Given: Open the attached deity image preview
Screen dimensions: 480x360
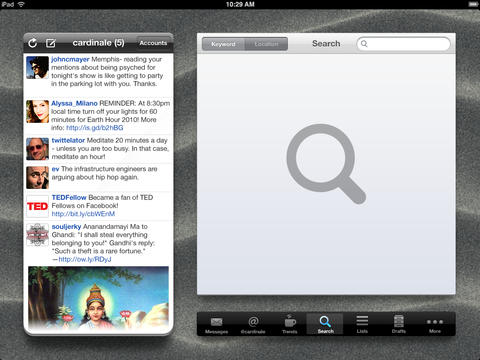Looking at the screenshot, I should tap(98, 298).
